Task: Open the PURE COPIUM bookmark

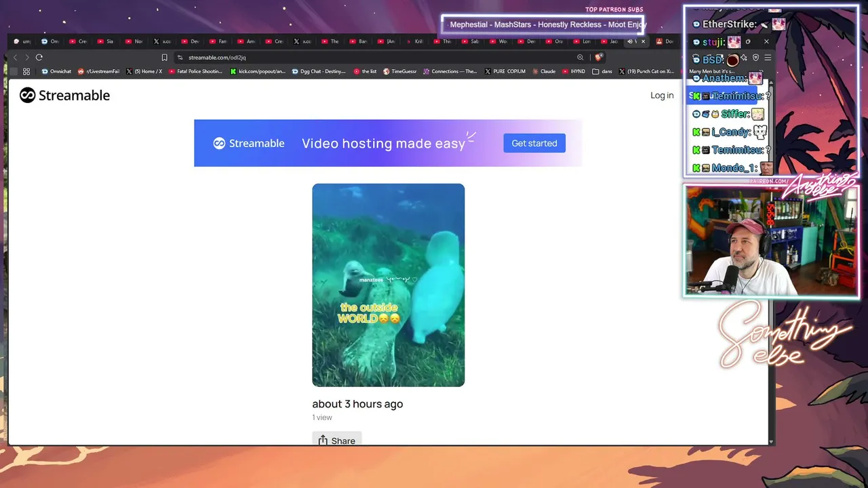Action: point(505,71)
